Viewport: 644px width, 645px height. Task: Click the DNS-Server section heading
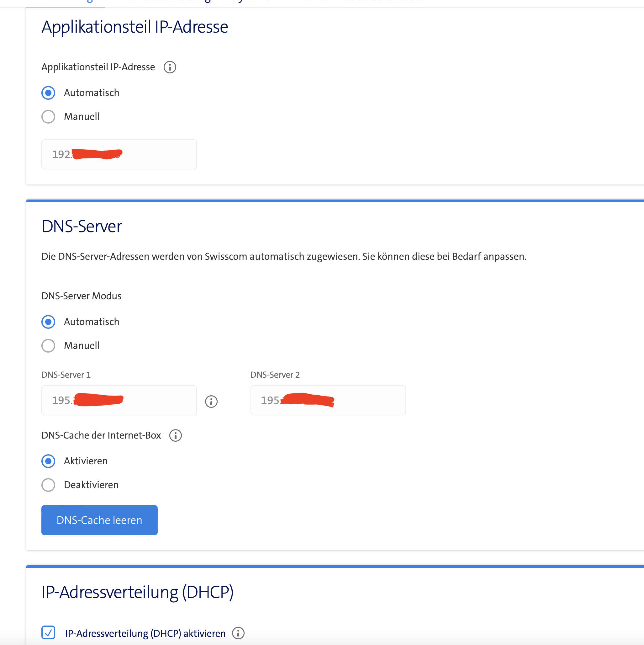(82, 227)
